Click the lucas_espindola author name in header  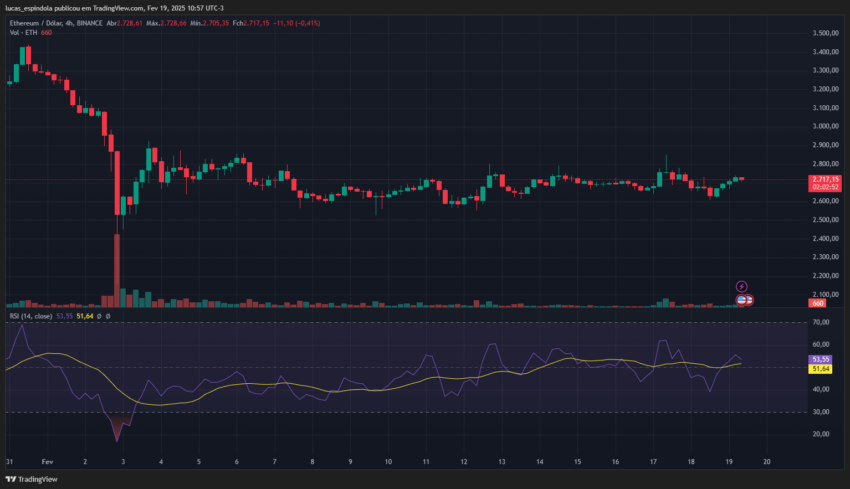pos(29,8)
